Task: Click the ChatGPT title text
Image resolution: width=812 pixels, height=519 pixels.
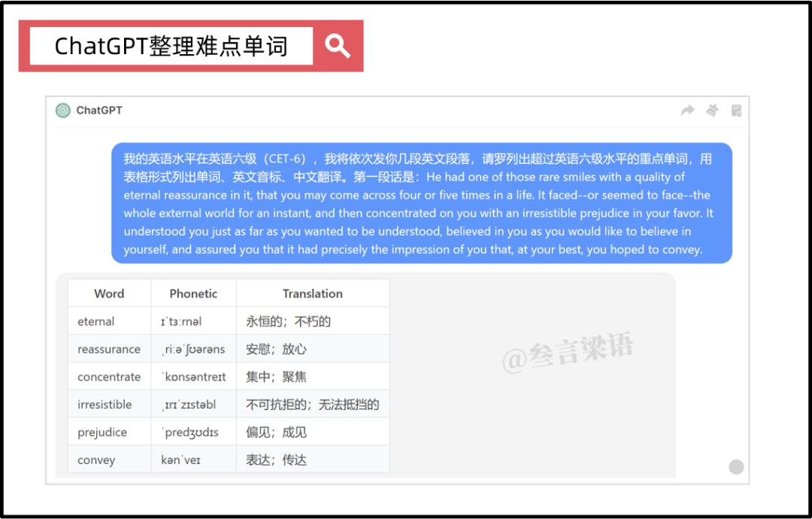Action: [99, 111]
